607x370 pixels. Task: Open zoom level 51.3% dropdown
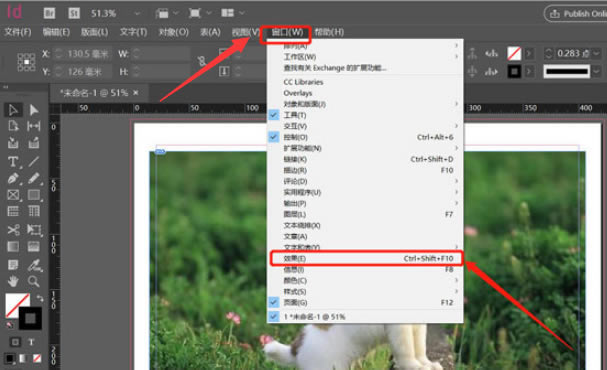point(137,14)
